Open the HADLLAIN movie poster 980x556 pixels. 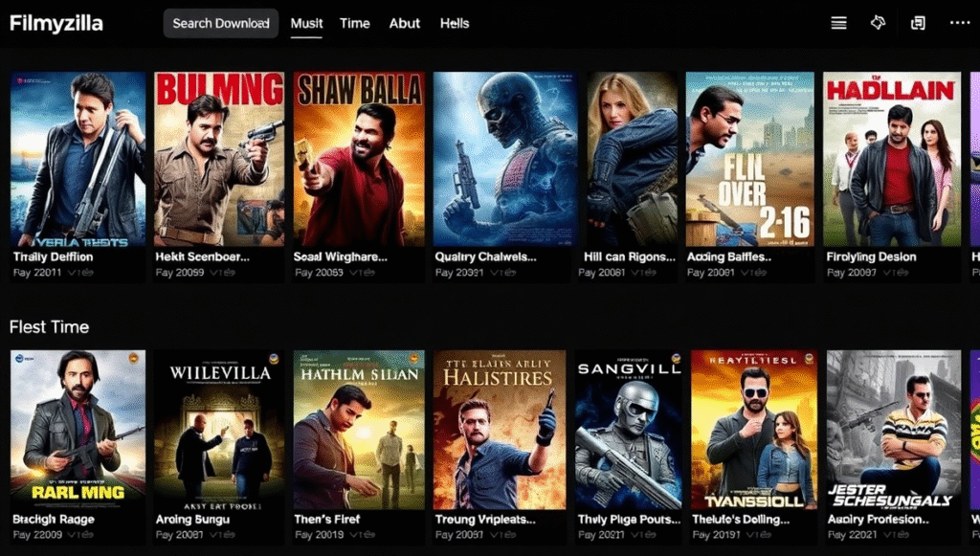click(x=890, y=160)
